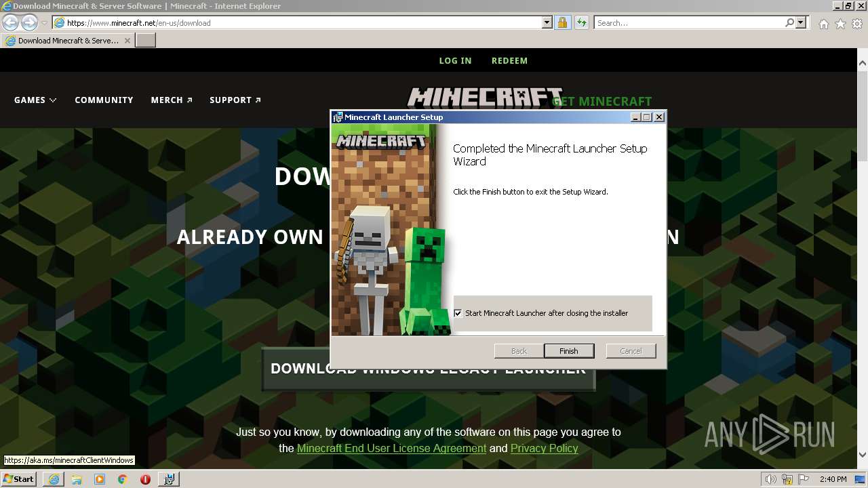
Task: Open the Action Center flag tray icon
Action: point(804,479)
